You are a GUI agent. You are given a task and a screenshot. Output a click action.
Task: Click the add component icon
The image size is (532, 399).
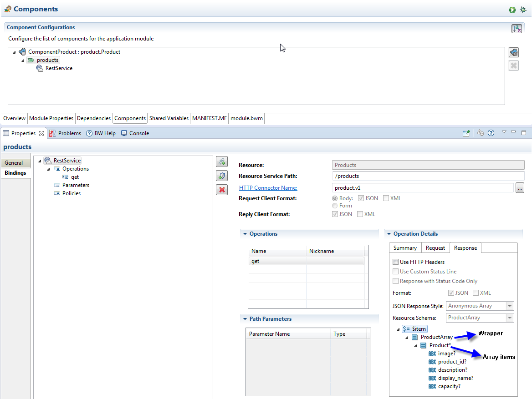tap(513, 52)
